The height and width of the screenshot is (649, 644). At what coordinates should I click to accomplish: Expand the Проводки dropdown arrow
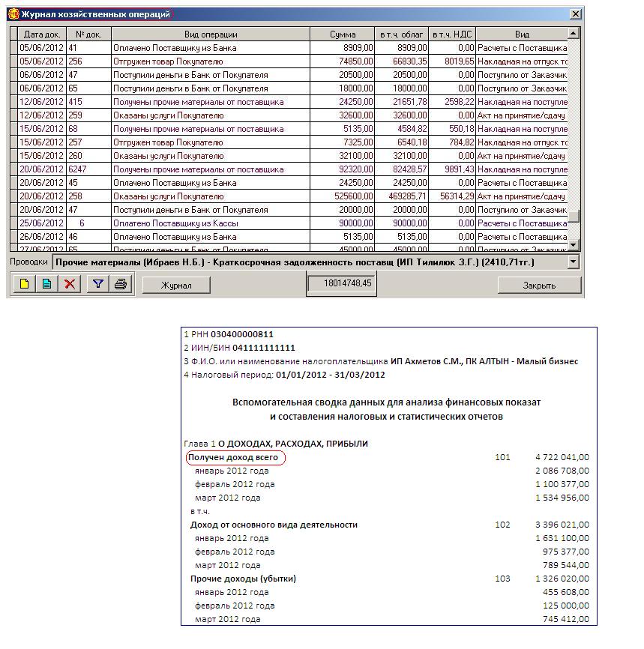click(x=574, y=262)
